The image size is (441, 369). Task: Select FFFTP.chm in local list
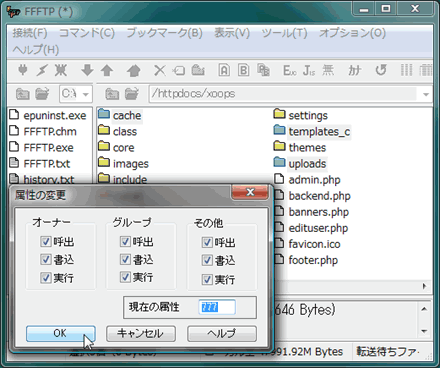click(43, 131)
